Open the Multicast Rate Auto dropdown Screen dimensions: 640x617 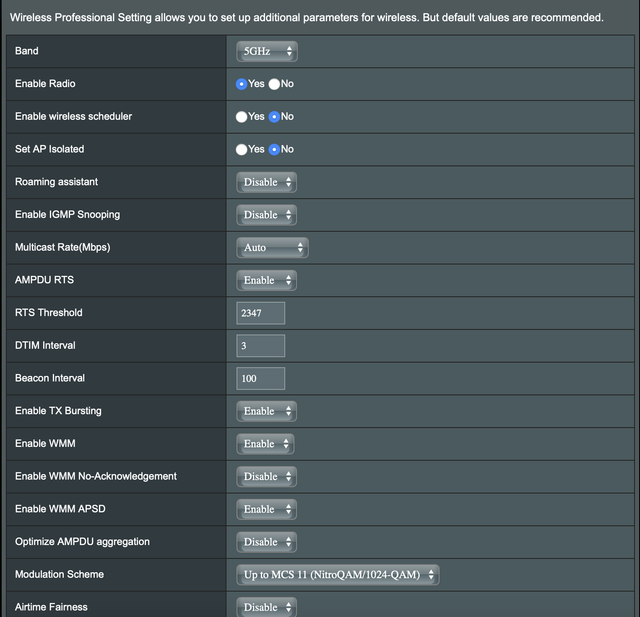pyautogui.click(x=272, y=248)
